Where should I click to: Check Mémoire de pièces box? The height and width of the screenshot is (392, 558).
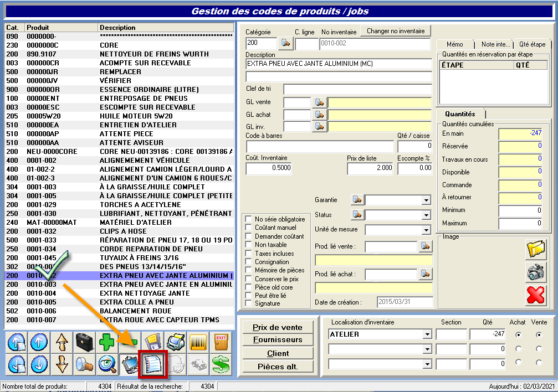tap(249, 270)
